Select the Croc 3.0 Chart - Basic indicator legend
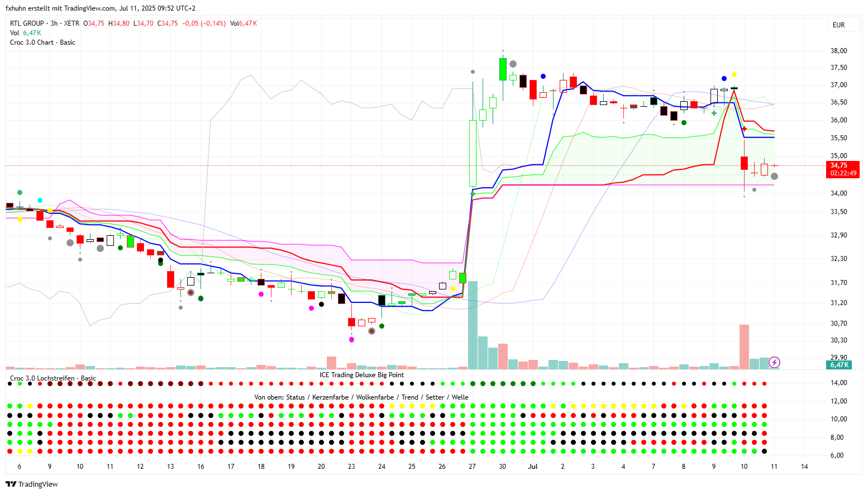868x494 pixels. pos(42,42)
